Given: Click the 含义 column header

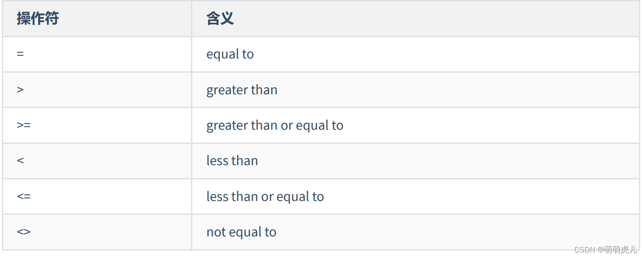Looking at the screenshot, I should (x=220, y=19).
